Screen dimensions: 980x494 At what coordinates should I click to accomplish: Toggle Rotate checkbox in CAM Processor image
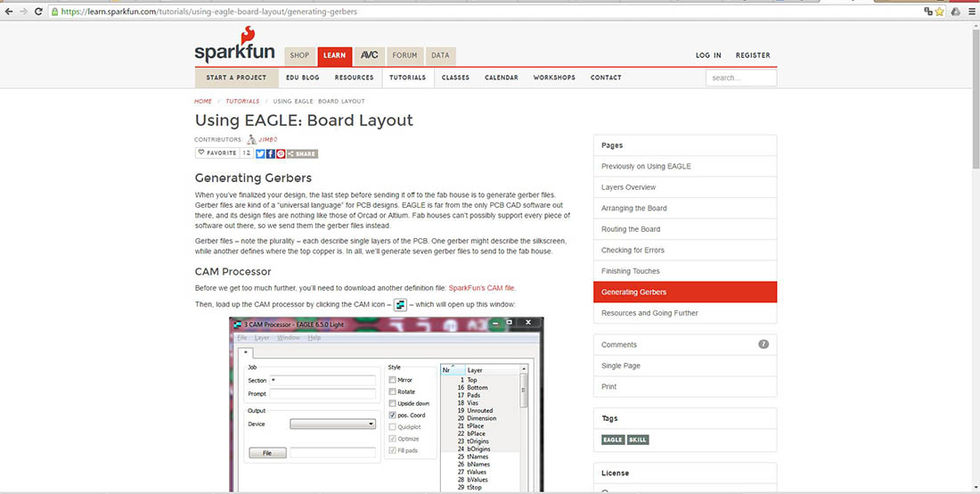[393, 392]
